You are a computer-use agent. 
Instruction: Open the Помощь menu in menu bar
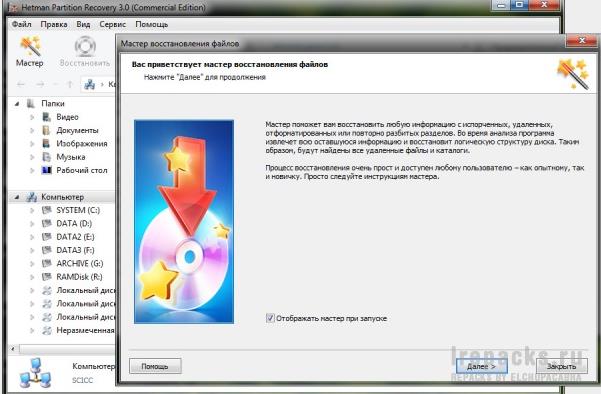[152, 24]
